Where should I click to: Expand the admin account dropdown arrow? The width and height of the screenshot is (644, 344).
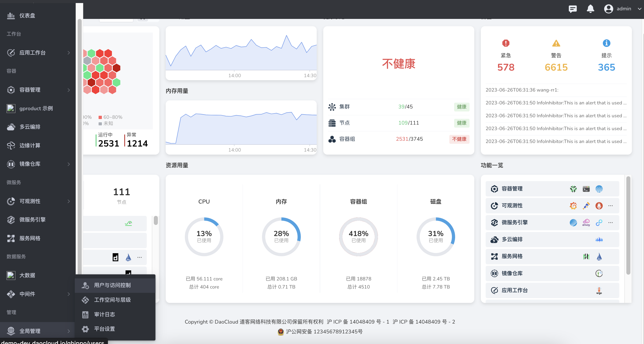click(x=639, y=9)
